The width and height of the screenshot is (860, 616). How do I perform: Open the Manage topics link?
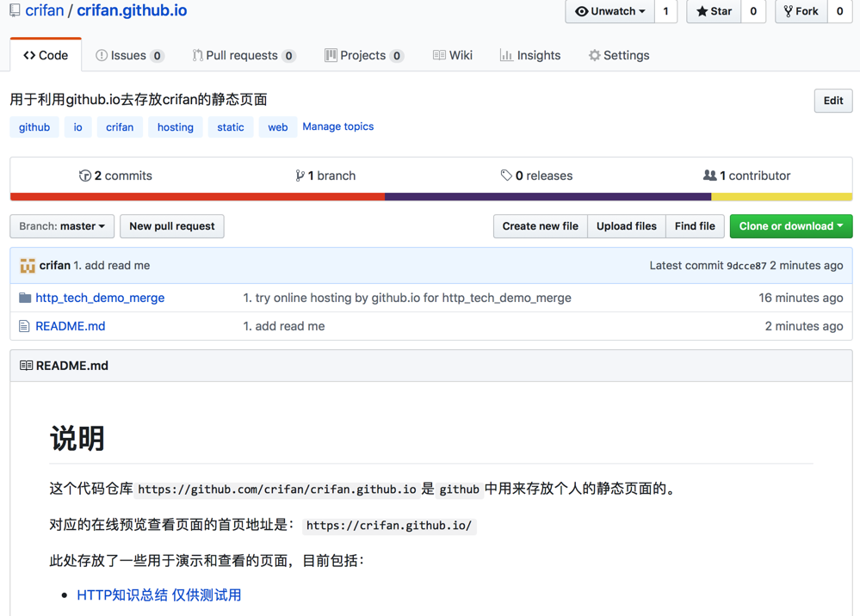337,126
